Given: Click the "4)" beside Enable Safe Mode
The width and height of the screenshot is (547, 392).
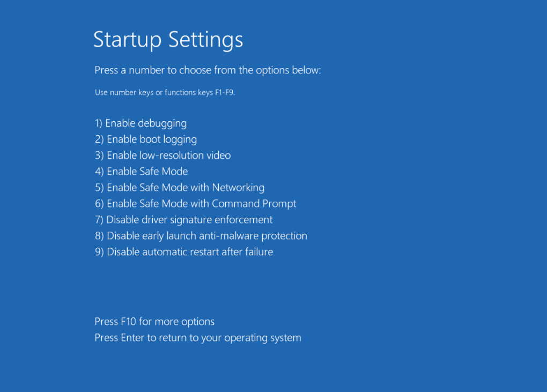Looking at the screenshot, I should point(98,171).
